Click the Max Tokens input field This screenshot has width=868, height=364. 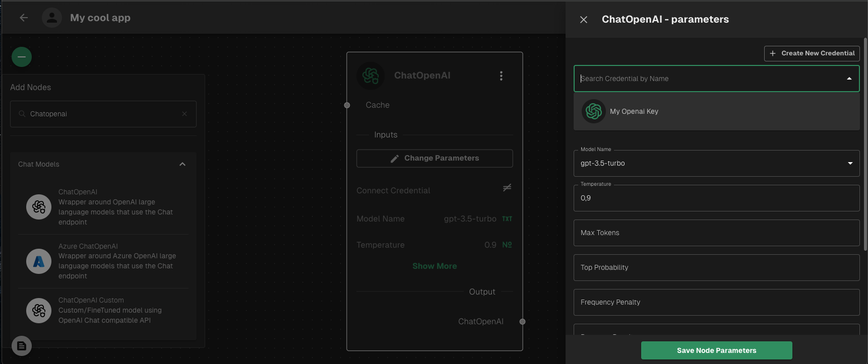click(716, 233)
